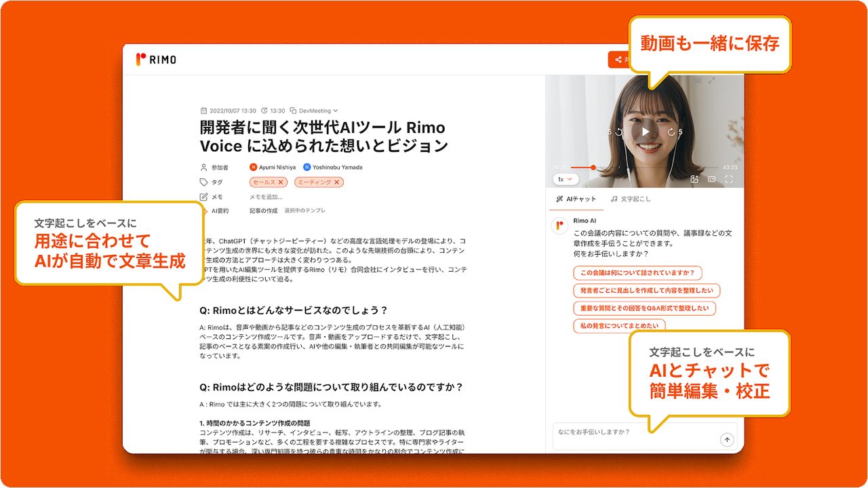Play the meeting video

coord(646,131)
